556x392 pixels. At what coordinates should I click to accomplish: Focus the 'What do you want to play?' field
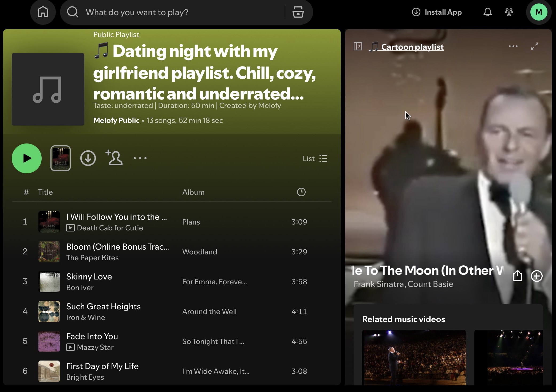(184, 12)
